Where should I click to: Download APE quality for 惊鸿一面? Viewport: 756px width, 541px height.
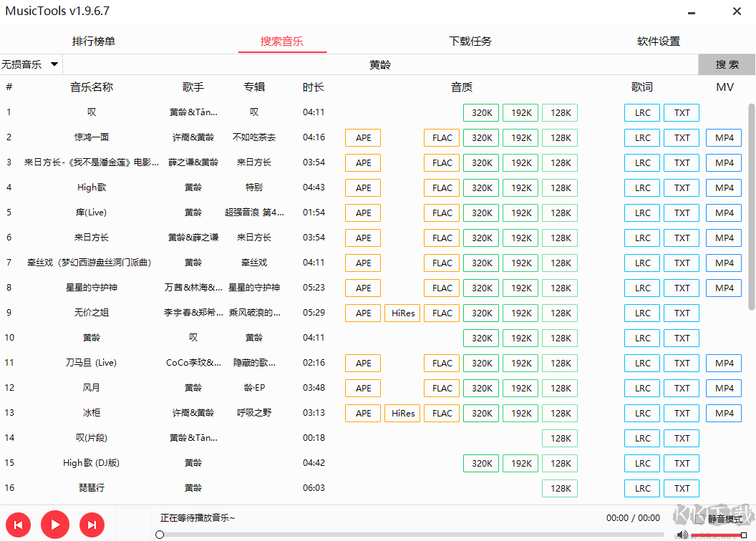pos(362,137)
